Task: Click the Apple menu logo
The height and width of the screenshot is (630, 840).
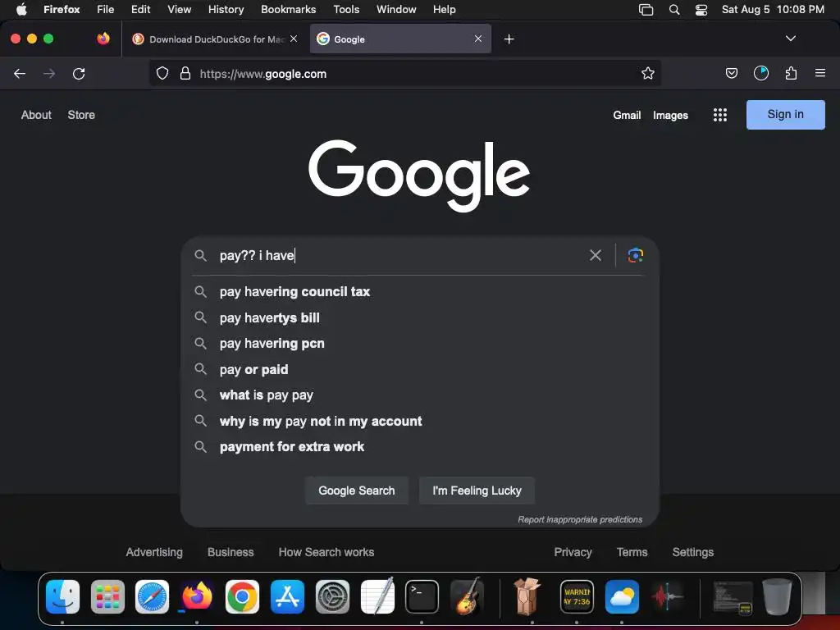Action: 21,9
